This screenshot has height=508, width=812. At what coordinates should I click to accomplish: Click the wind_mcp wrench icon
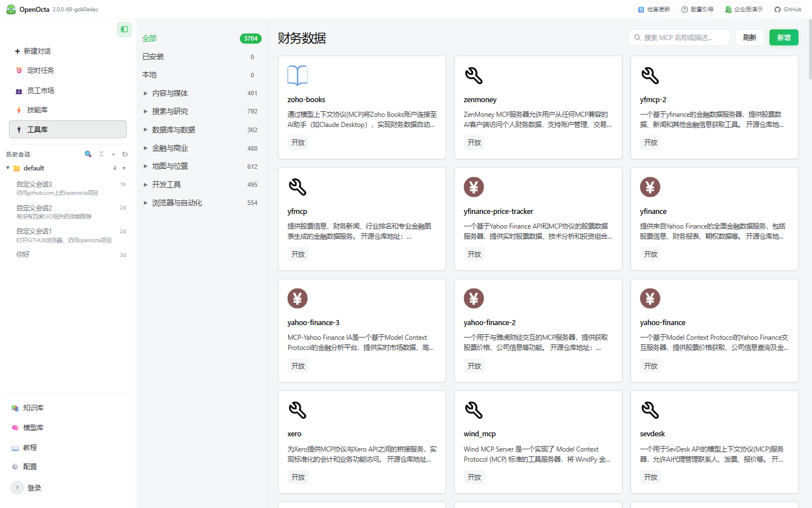(x=474, y=410)
